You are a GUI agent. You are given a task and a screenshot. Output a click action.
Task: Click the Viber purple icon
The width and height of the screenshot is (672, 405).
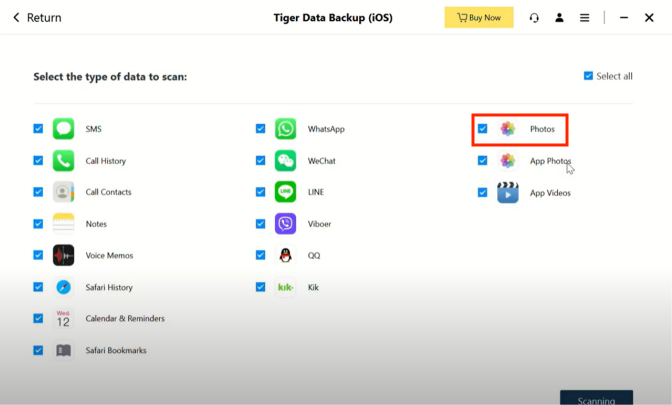click(286, 224)
